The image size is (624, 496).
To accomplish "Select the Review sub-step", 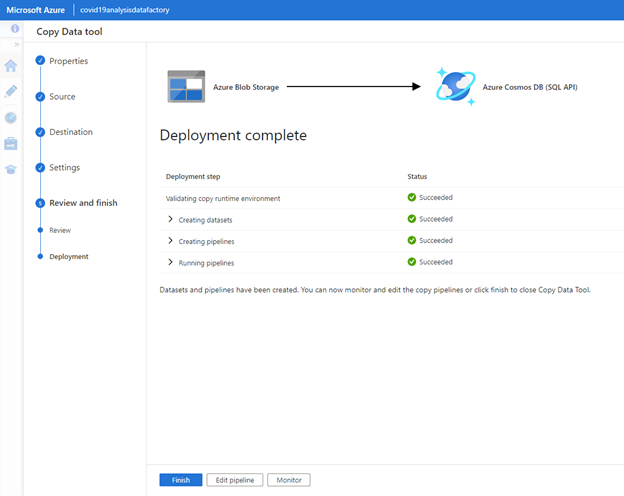I will (60, 230).
